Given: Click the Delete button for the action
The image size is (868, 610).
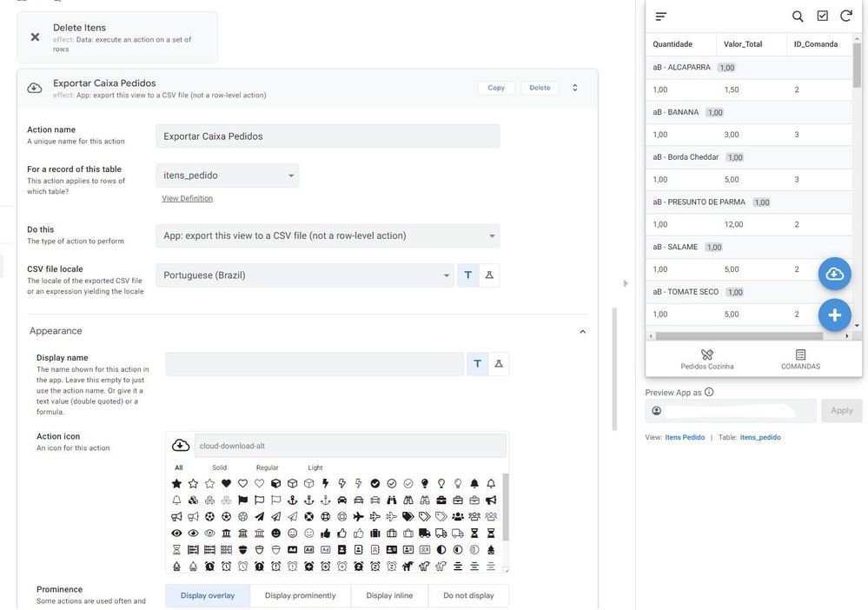Looking at the screenshot, I should point(540,88).
